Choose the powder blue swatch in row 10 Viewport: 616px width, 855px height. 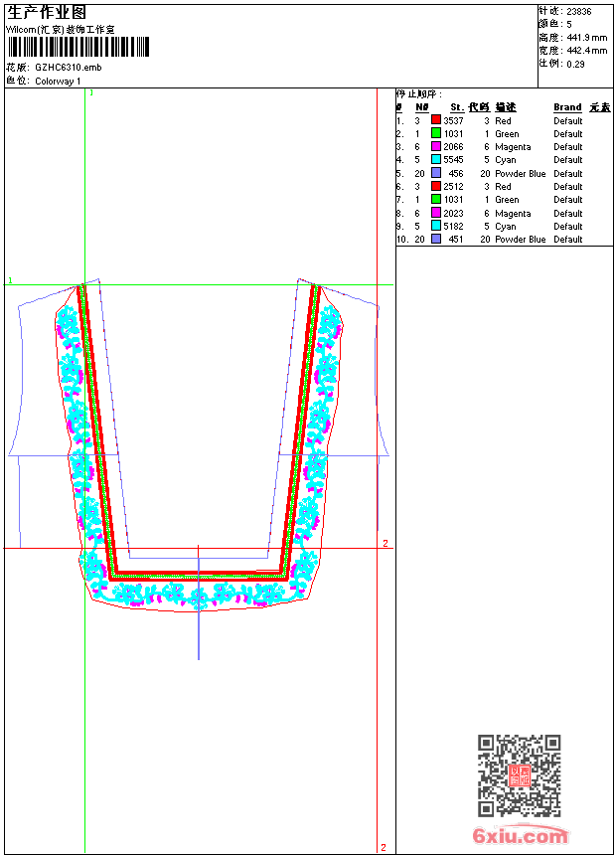[x=436, y=239]
